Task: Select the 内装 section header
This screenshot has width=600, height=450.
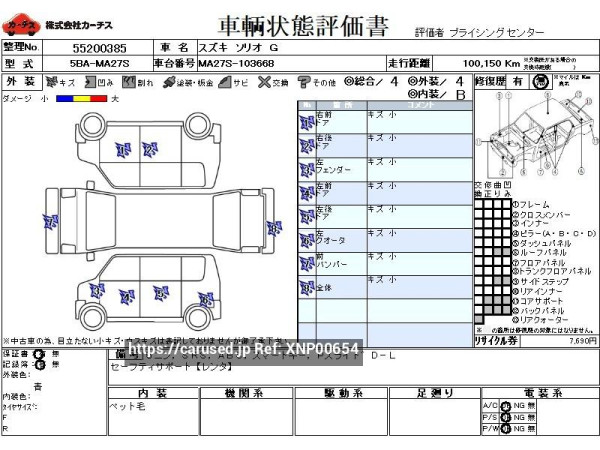Action: (152, 392)
